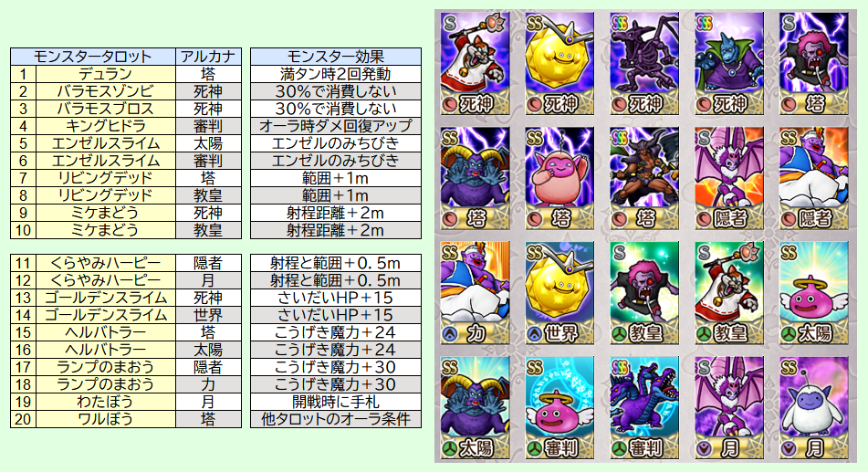Select the white fluffy わたぼう 月 card
The width and height of the screenshot is (868, 472).
pyautogui.click(x=814, y=407)
